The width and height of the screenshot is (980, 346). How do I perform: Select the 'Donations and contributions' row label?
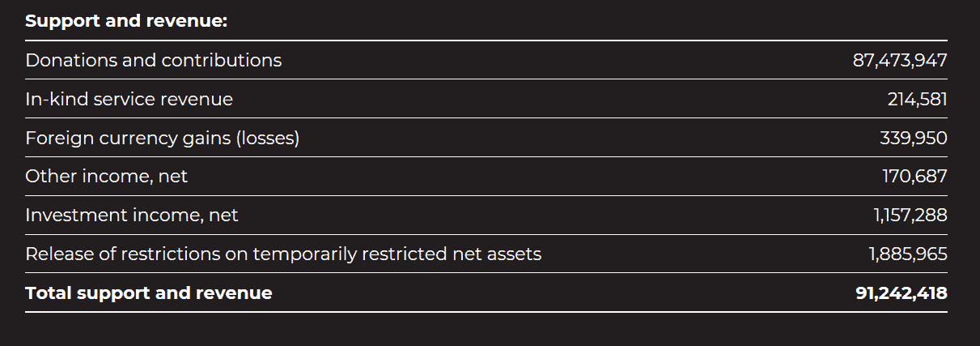coord(154,60)
